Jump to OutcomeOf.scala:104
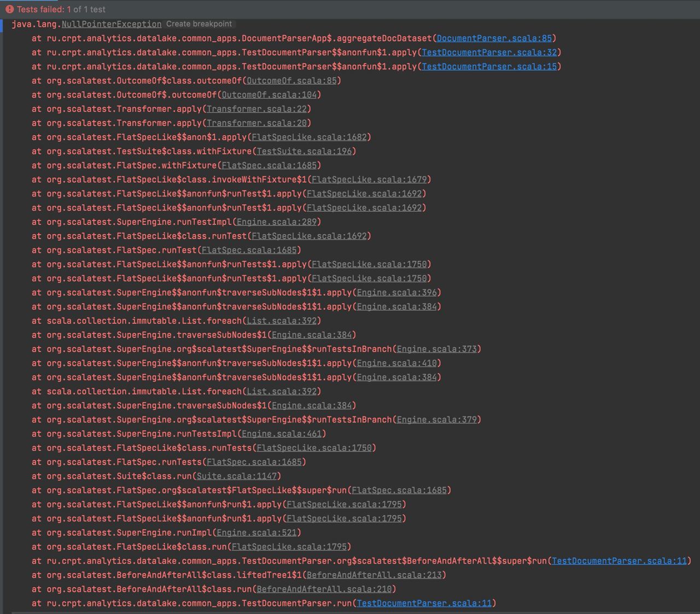 click(x=269, y=95)
